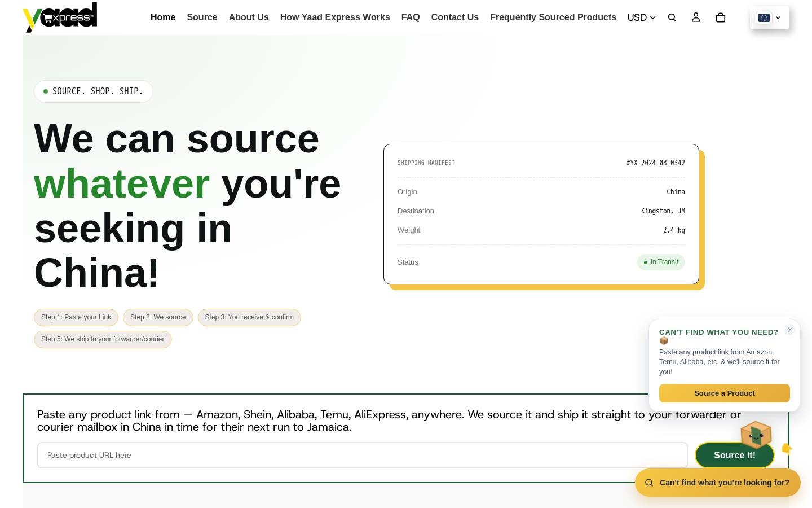The width and height of the screenshot is (812, 508).
Task: Click the Origin label in manifest
Action: tap(407, 192)
